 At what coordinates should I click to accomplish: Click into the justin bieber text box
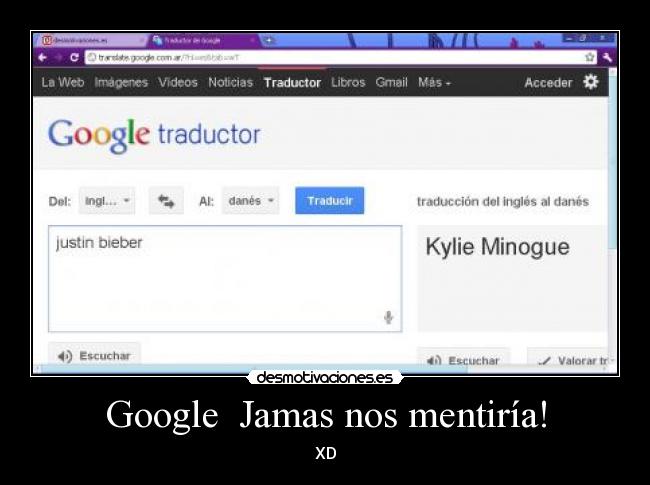(225, 279)
